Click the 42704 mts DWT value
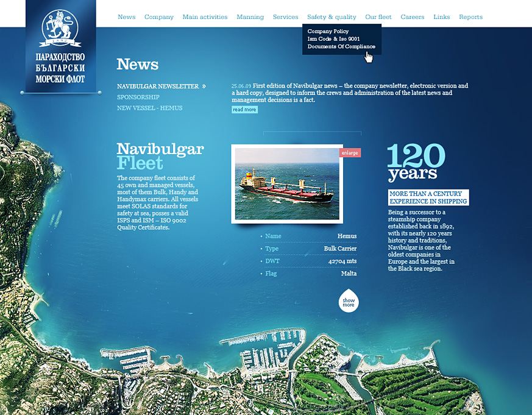Viewport: 532px width, 415px height. coord(342,261)
